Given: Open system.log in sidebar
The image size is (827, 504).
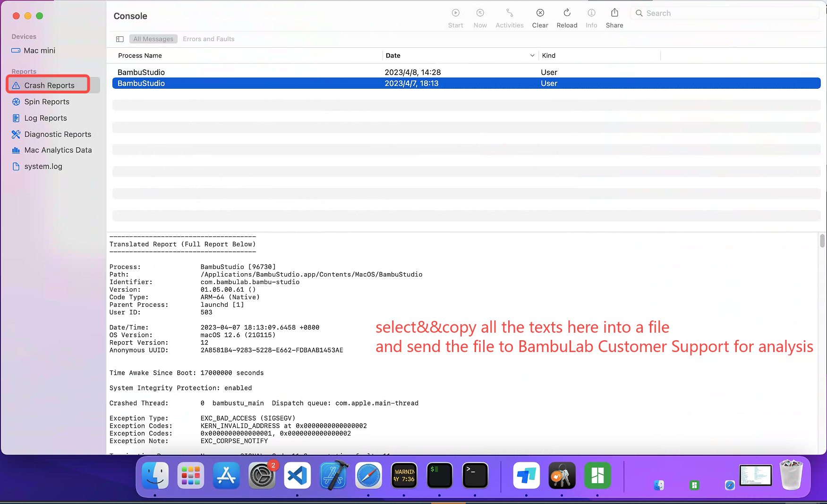Looking at the screenshot, I should (43, 166).
